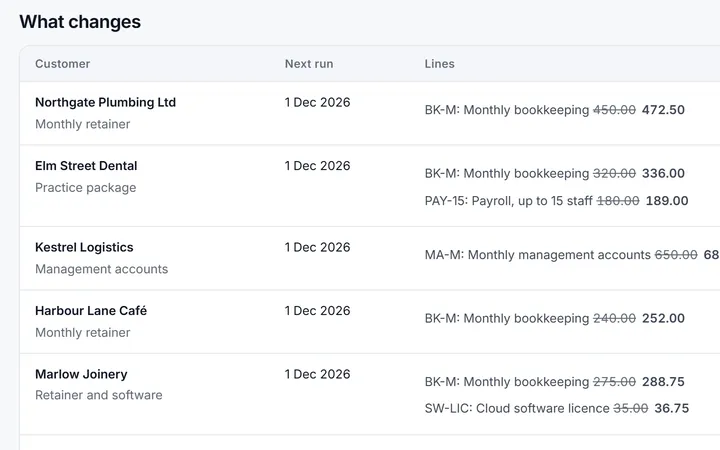Select the MA-M: Monthly management accounts line
This screenshot has width=720, height=450.
tap(538, 255)
